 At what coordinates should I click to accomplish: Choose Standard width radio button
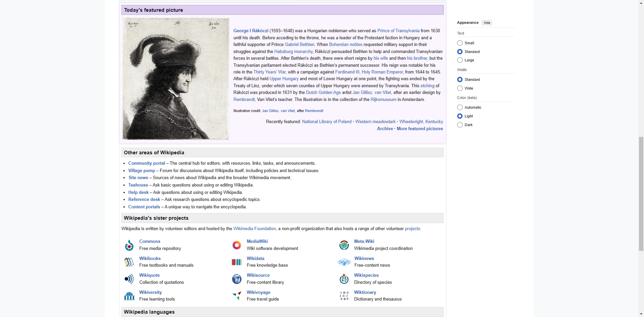tap(460, 80)
